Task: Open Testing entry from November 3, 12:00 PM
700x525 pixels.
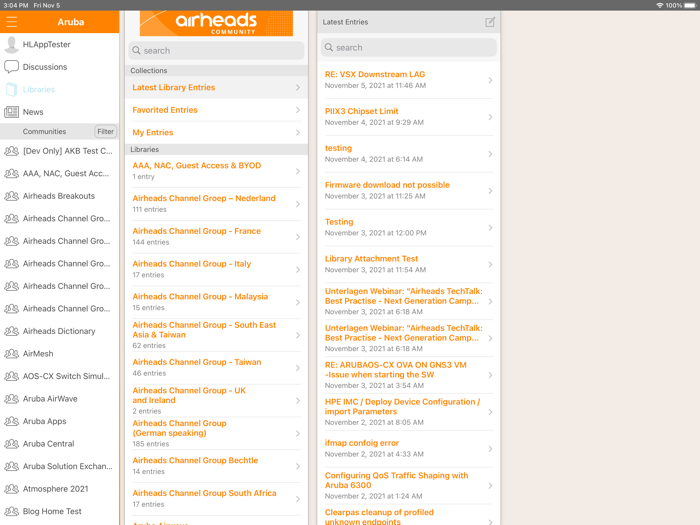Action: (408, 228)
